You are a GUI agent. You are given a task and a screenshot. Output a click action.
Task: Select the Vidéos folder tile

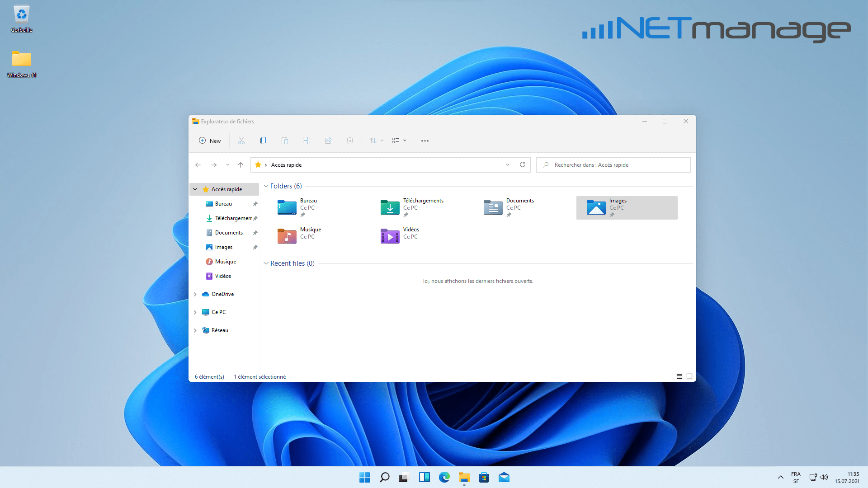pos(420,236)
